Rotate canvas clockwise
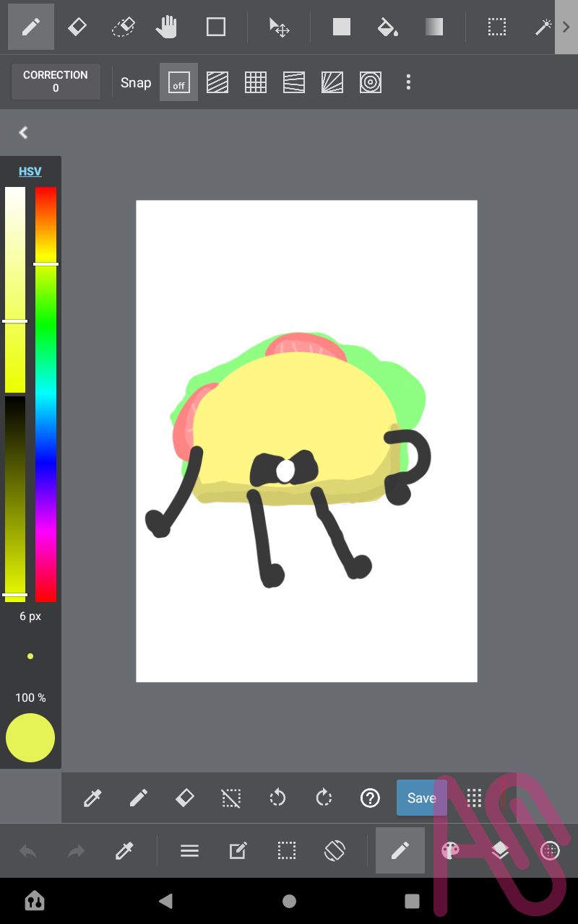The image size is (578, 924). (324, 798)
